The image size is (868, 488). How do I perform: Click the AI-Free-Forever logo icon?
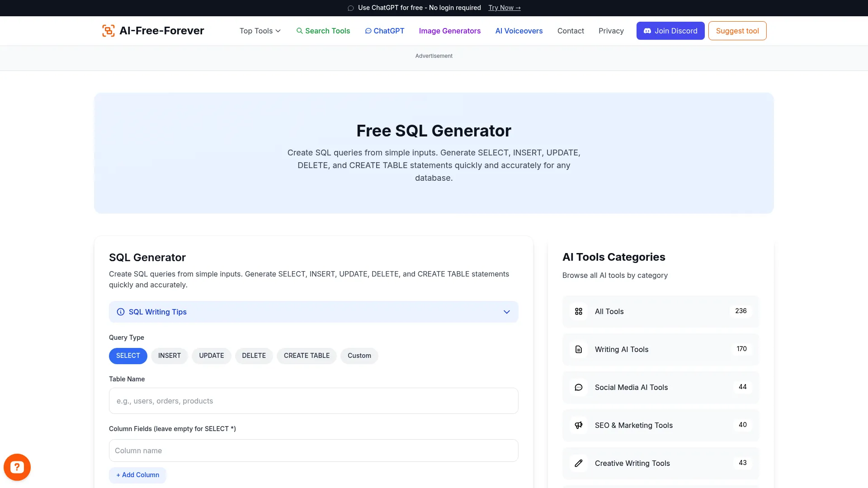(x=108, y=30)
